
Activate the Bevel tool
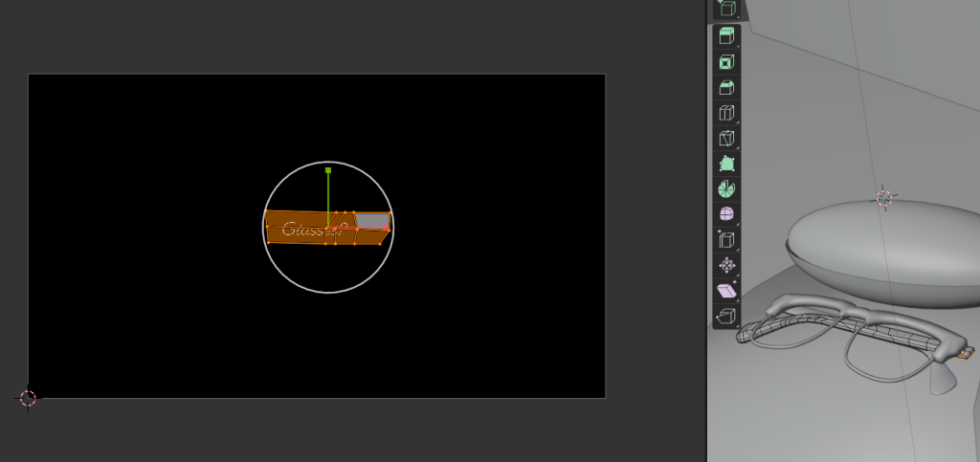[726, 88]
